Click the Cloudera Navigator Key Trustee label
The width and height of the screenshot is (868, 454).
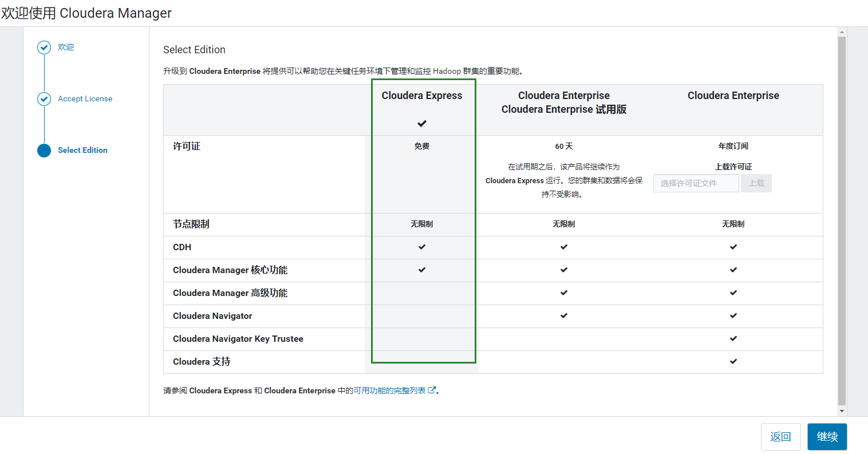point(238,338)
